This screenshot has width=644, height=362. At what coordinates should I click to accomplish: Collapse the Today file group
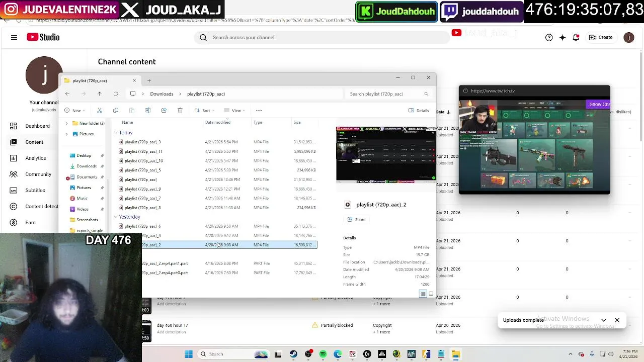click(x=116, y=133)
